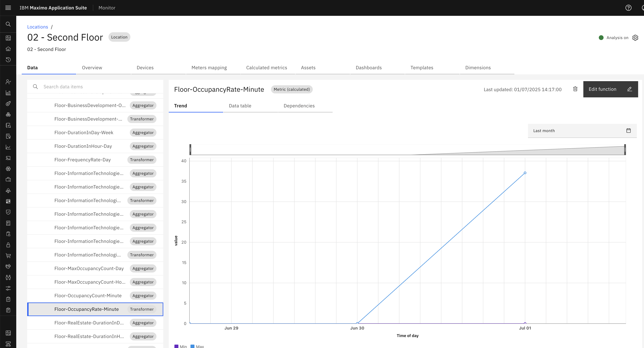Image resolution: width=644 pixels, height=348 pixels.
Task: Click IBM Maximo Application Suite title
Action: pos(53,8)
